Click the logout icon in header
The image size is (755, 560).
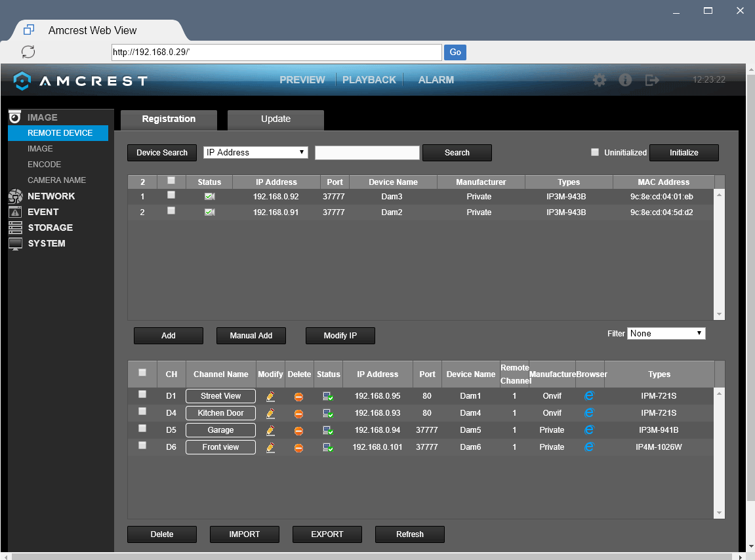(652, 80)
